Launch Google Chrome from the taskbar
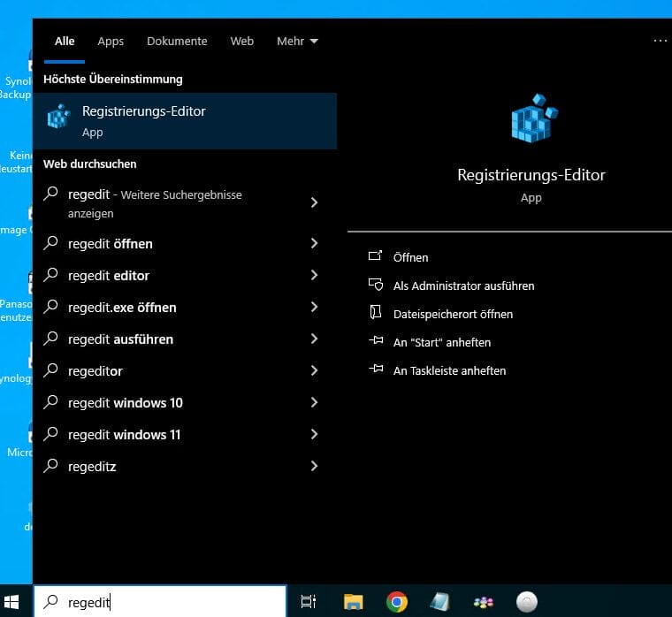Image resolution: width=672 pixels, height=617 pixels. tap(397, 601)
